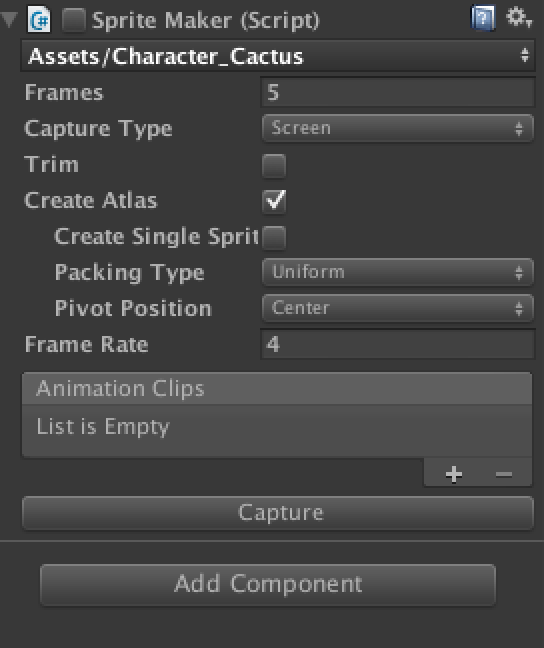
Task: Add an animation clip with plus icon
Action: coord(453,474)
